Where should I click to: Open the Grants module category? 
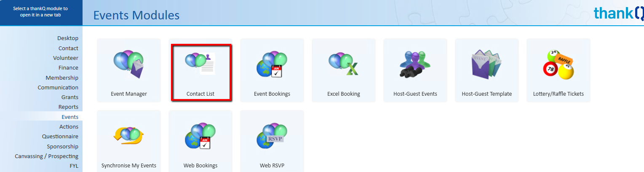coord(69,97)
